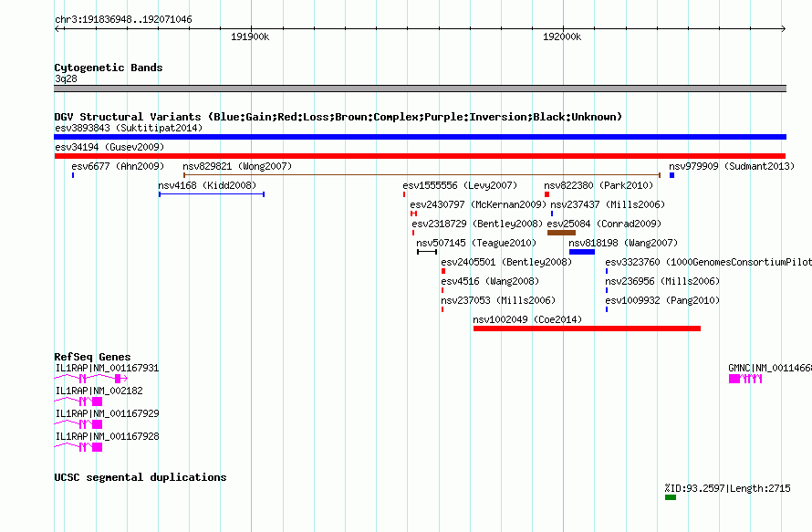Click the red esv2430797 variant marker

[414, 214]
